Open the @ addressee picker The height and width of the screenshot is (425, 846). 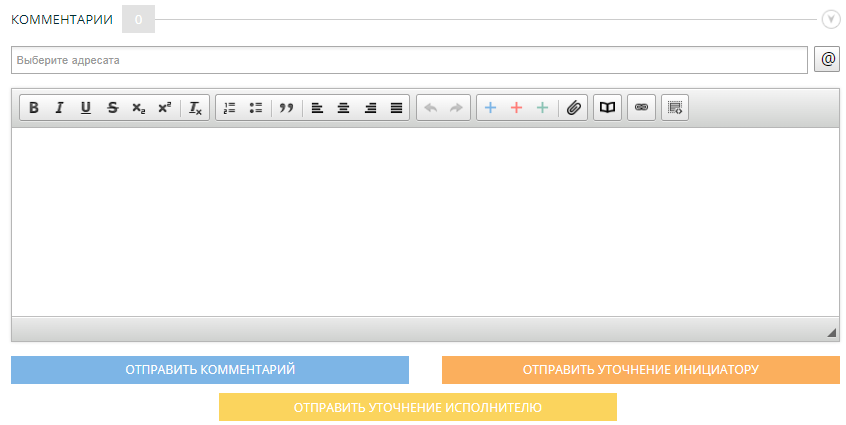point(828,59)
